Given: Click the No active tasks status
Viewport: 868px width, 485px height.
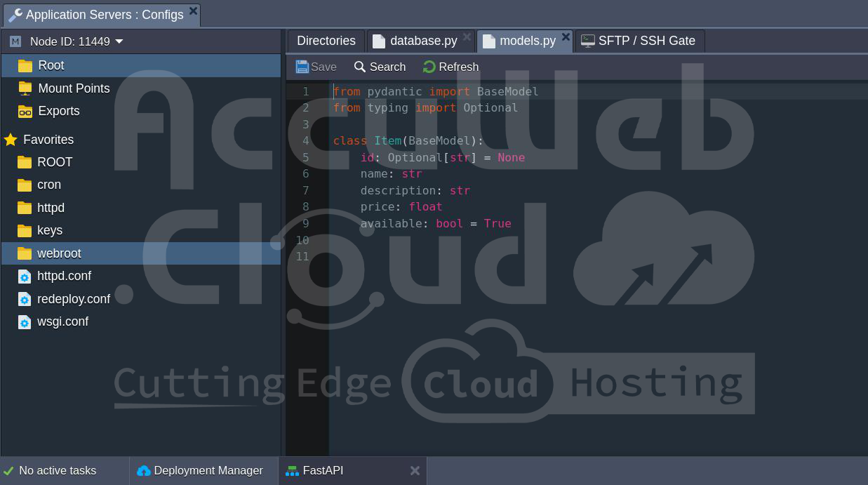Looking at the screenshot, I should [58, 471].
